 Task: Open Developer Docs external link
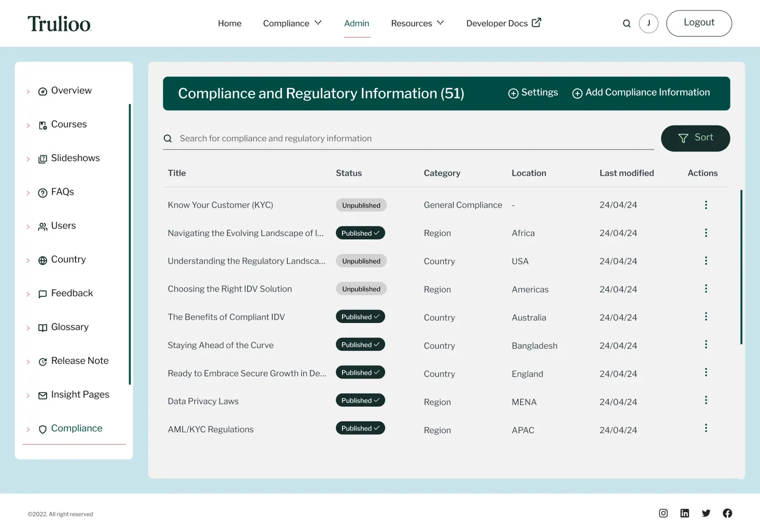[504, 23]
